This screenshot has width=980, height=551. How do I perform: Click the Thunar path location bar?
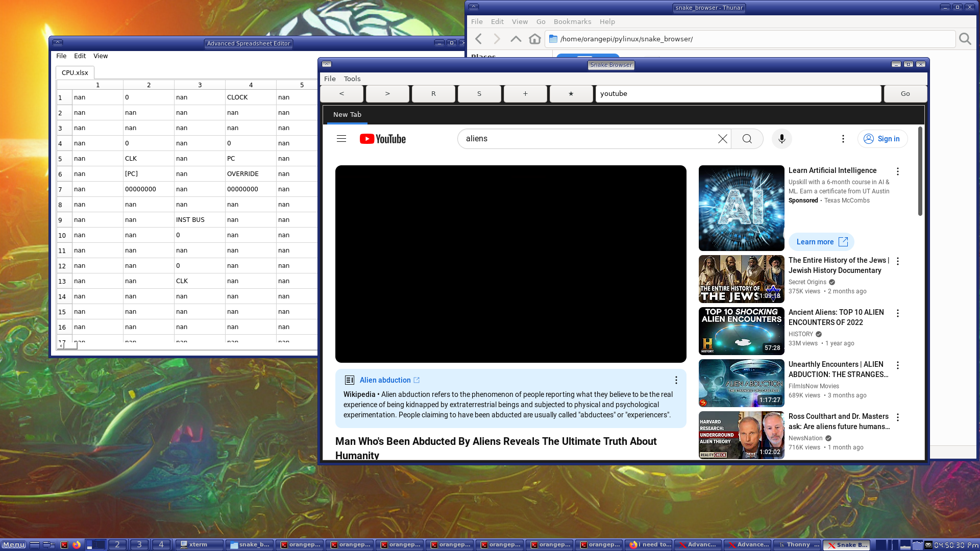(750, 39)
